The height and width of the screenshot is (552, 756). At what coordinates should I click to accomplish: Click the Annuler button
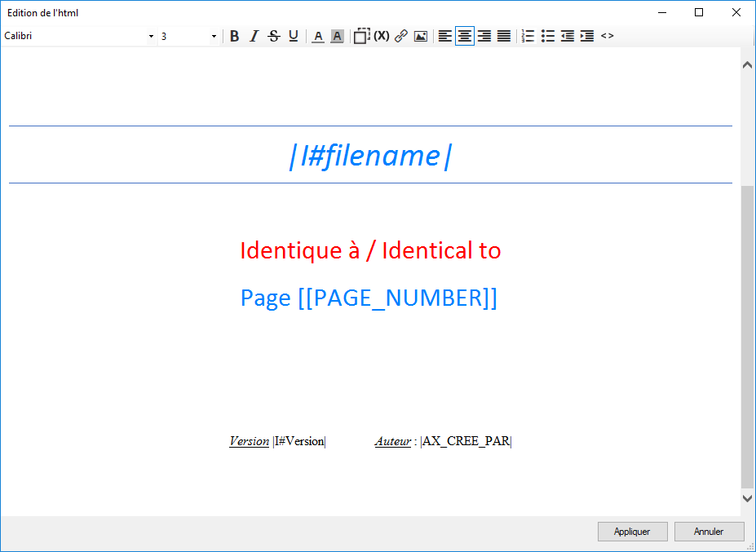pos(709,532)
